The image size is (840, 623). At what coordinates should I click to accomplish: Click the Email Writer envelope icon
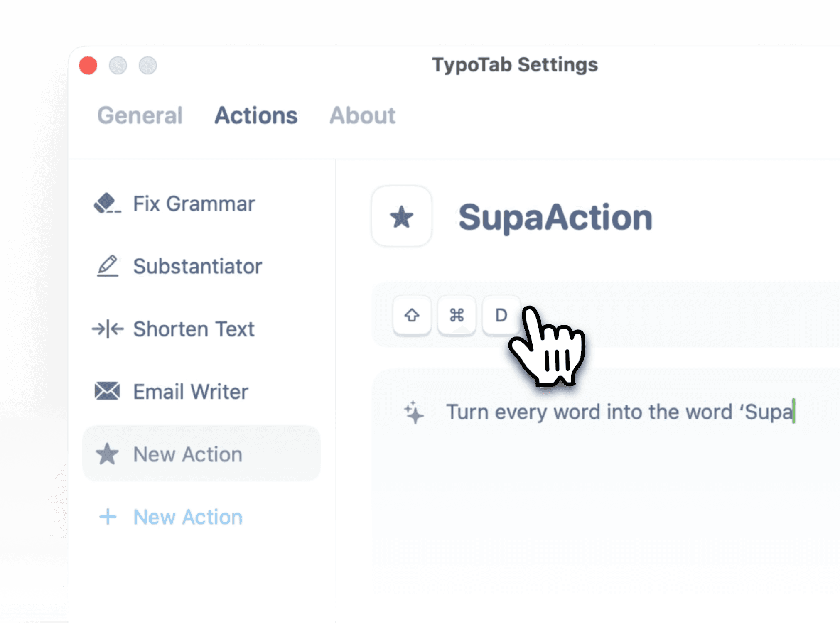(x=108, y=391)
